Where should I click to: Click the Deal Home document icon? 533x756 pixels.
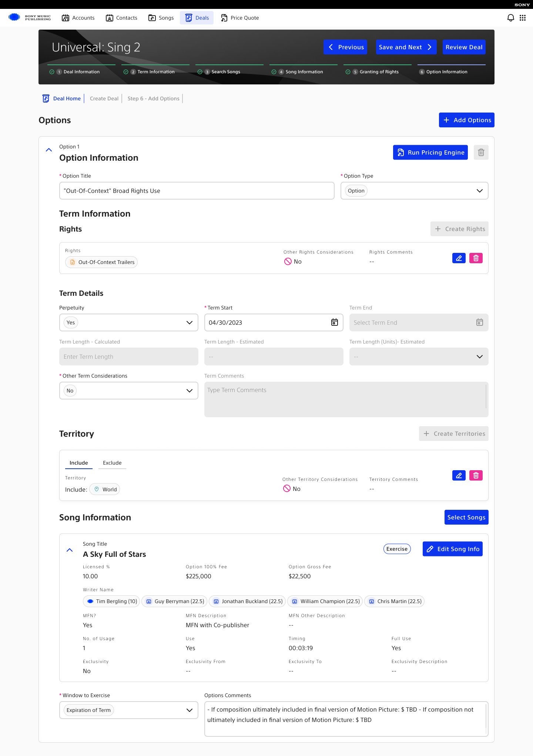coord(46,98)
